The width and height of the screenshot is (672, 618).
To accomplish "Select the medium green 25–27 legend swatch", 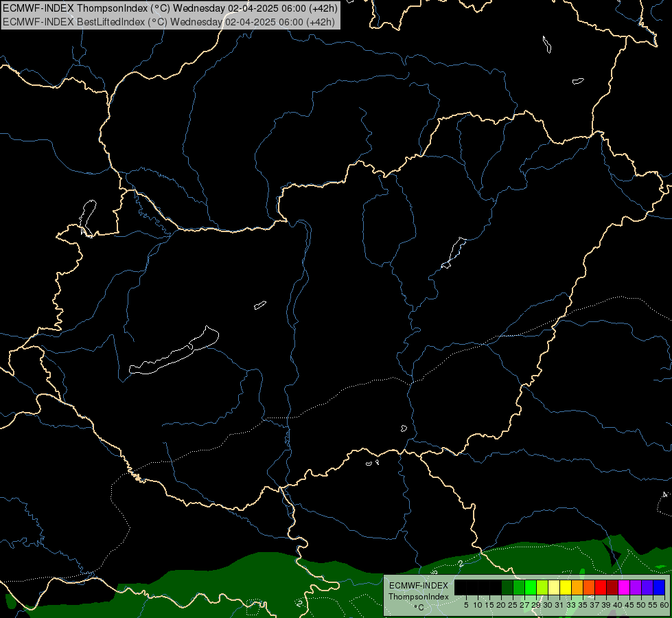I will (x=519, y=587).
